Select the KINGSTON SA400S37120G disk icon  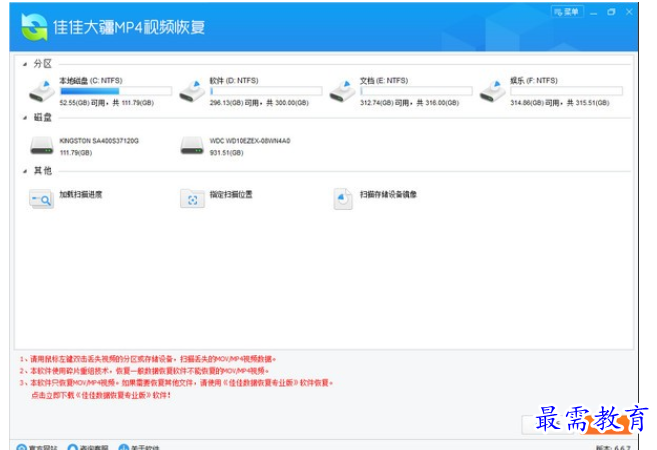pyautogui.click(x=42, y=145)
